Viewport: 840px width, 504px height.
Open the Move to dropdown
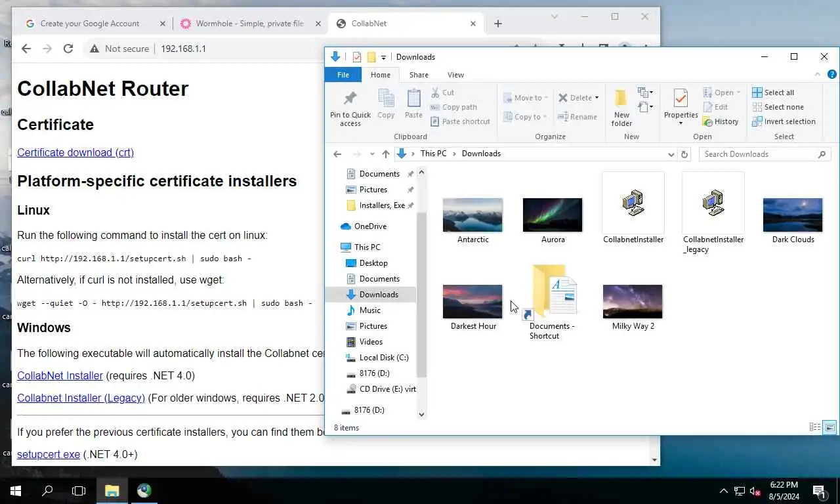(x=527, y=98)
